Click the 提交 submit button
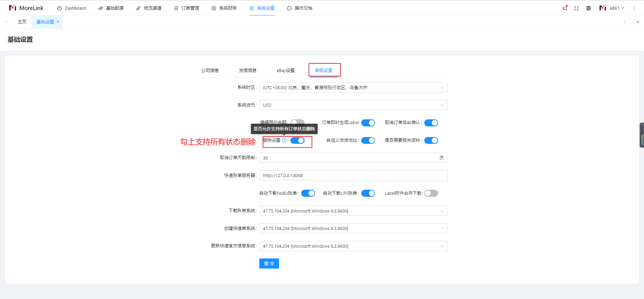The image size is (644, 299). tap(269, 263)
